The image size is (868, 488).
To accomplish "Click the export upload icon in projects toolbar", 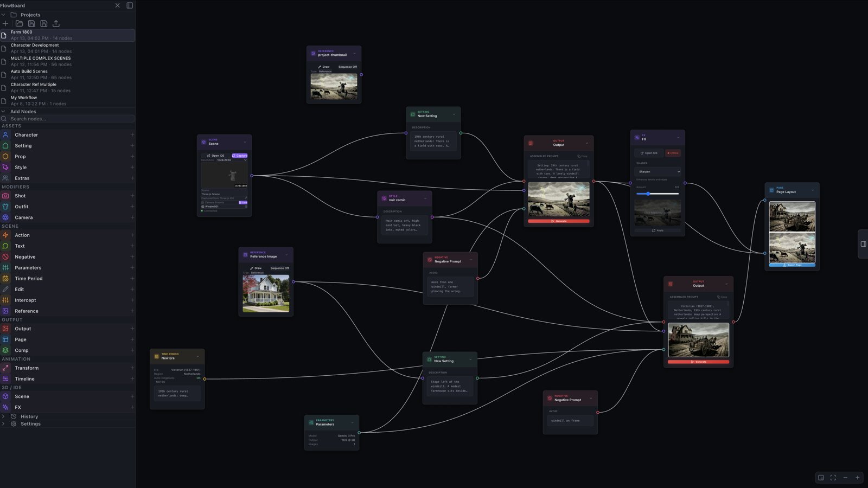I will tap(56, 23).
